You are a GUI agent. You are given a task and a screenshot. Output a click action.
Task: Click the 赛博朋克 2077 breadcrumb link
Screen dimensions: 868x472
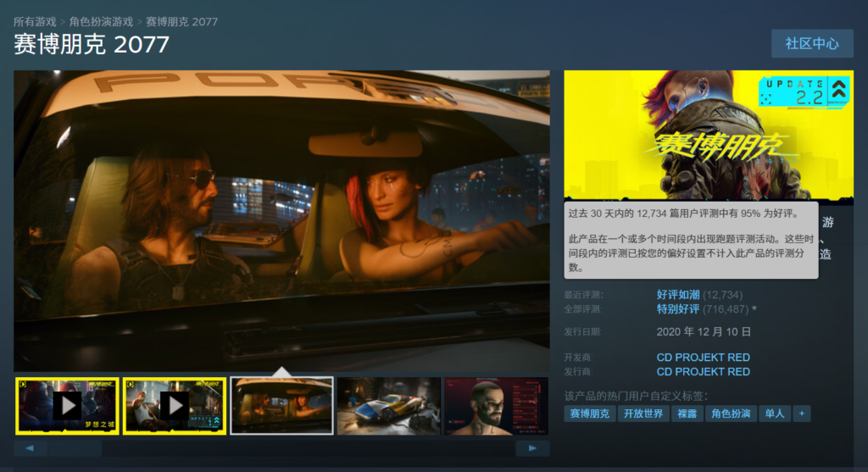[181, 21]
